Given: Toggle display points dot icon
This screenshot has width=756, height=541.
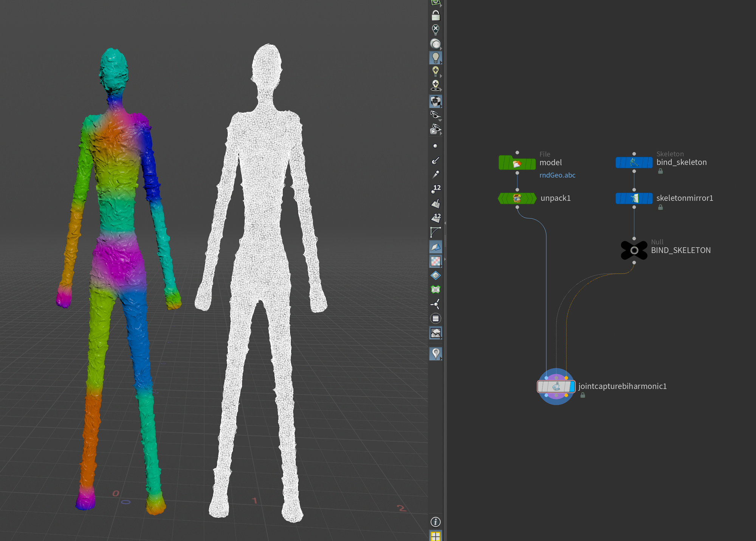Looking at the screenshot, I should (435, 146).
